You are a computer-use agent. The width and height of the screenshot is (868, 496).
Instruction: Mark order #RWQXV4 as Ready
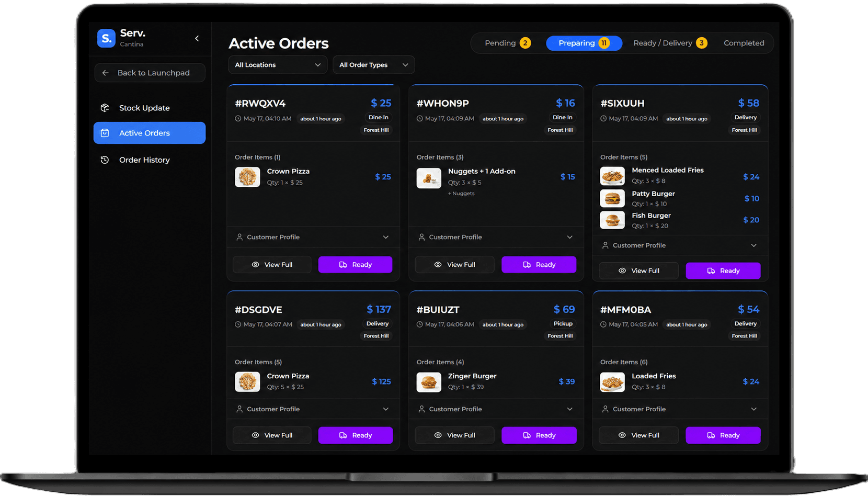point(355,265)
